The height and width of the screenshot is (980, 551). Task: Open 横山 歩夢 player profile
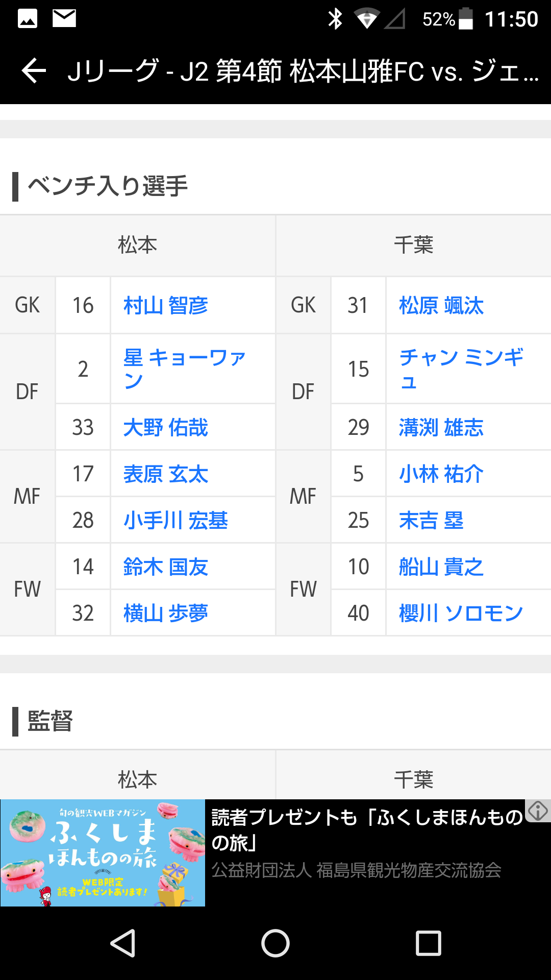[166, 614]
